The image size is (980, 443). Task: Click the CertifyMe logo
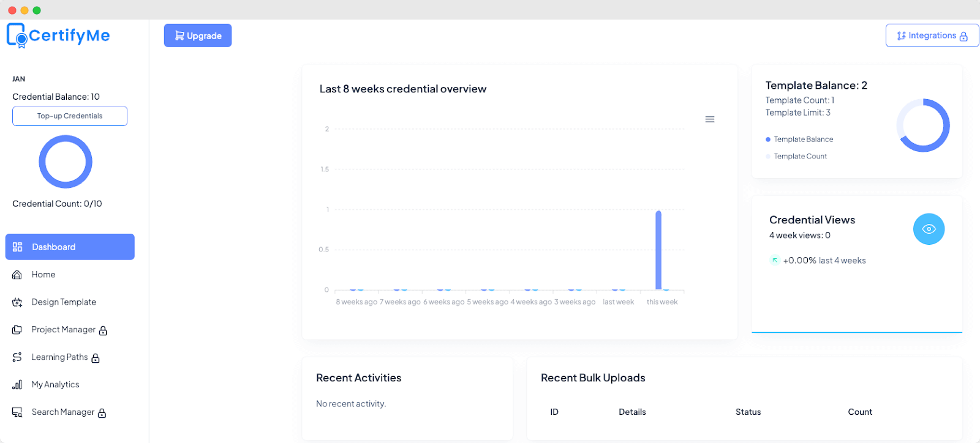(x=58, y=35)
